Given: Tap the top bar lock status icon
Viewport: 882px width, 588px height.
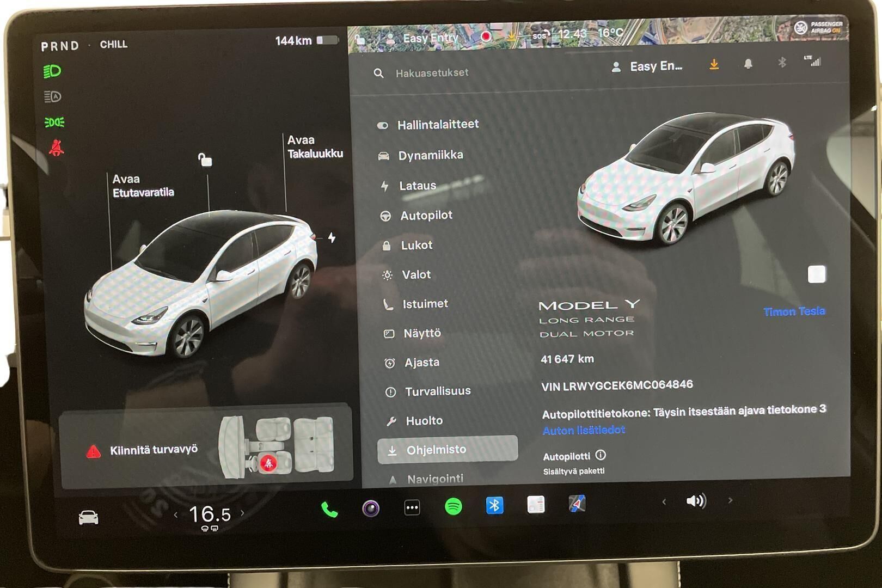Looking at the screenshot, I should click(360, 39).
